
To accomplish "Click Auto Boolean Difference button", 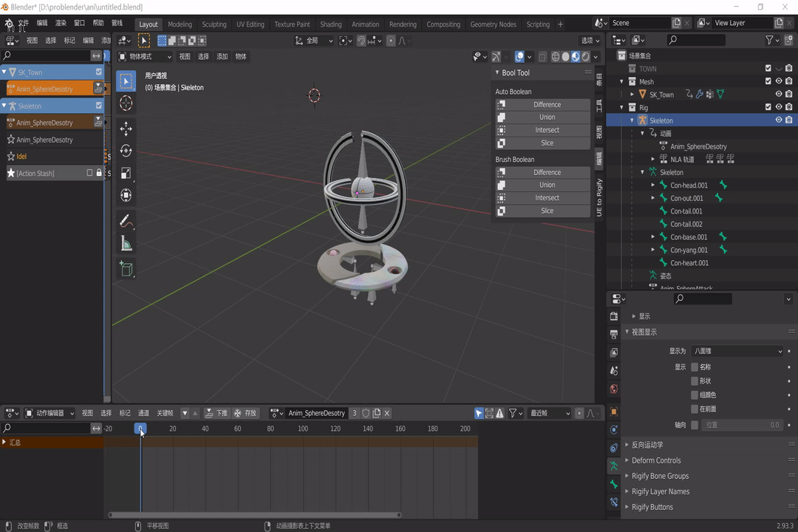I will 542,104.
